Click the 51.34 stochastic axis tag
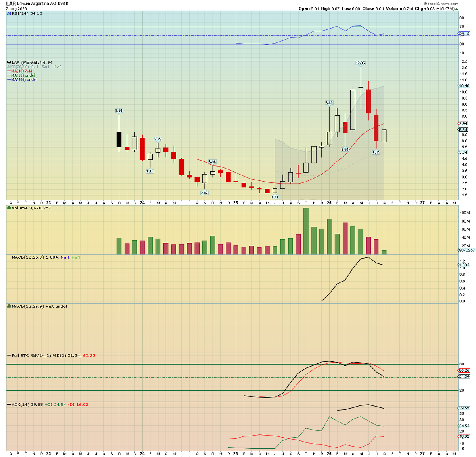Viewport: 476px width, 457px height. (464, 376)
